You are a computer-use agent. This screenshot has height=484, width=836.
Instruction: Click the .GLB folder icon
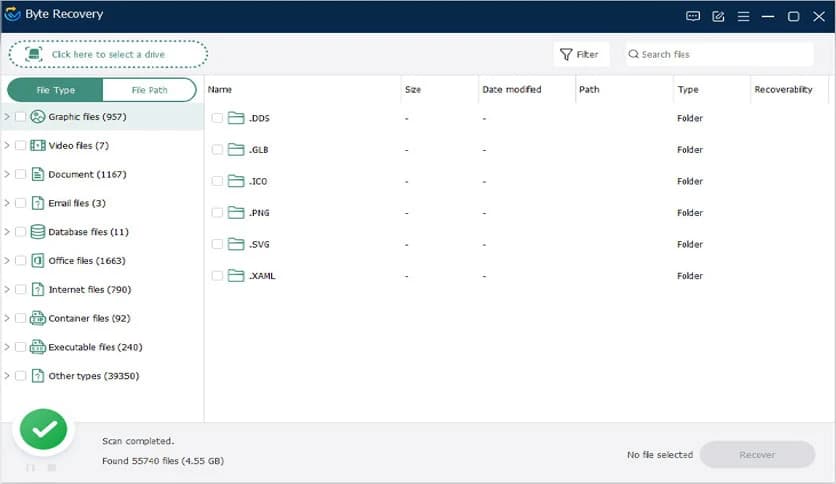236,149
